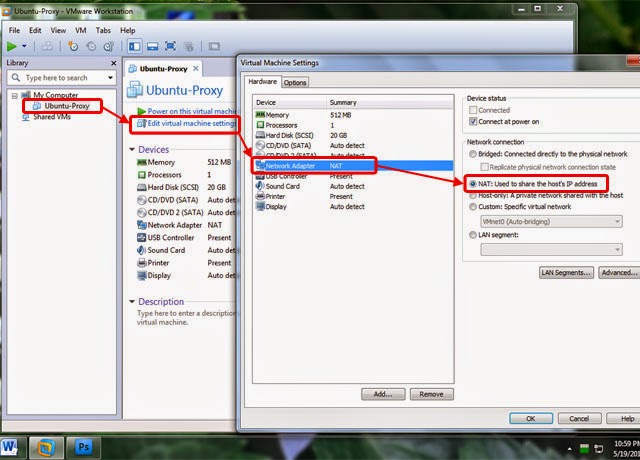Toggle Connect at power on checkbox
640x460 pixels.
click(473, 122)
